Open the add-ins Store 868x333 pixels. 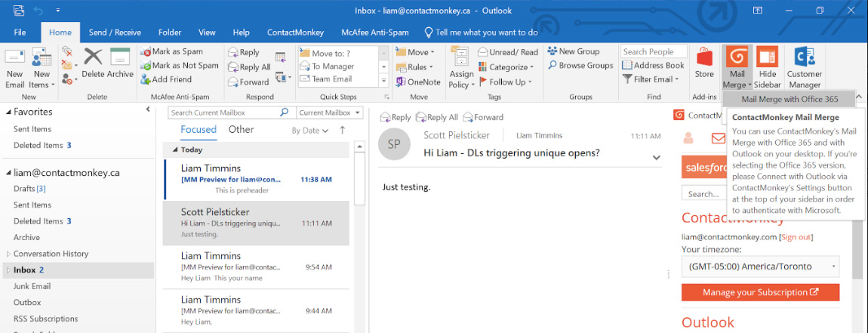(704, 63)
